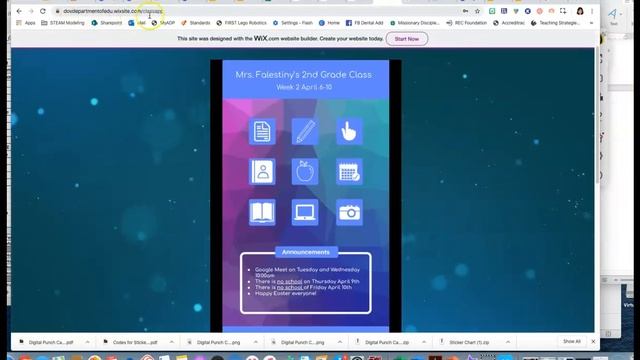Open the Apps shortcut in bookmarks bar
Screen dimensions: 640x360
pos(25,23)
